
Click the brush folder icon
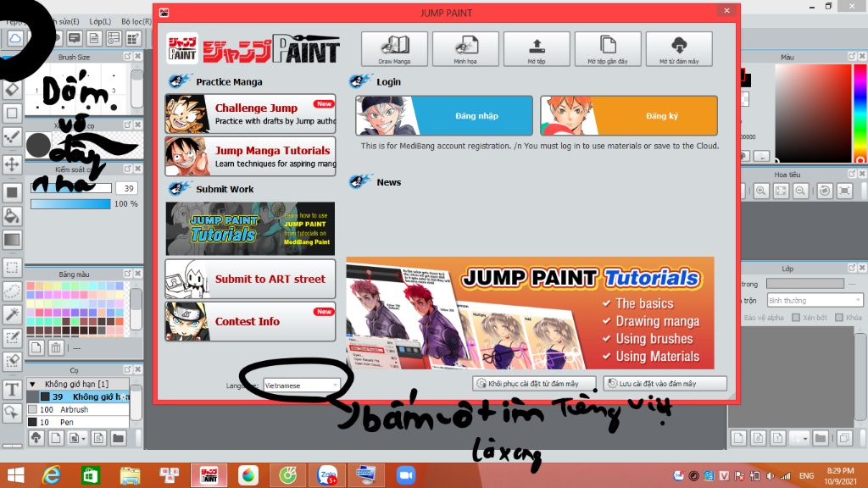click(x=118, y=438)
